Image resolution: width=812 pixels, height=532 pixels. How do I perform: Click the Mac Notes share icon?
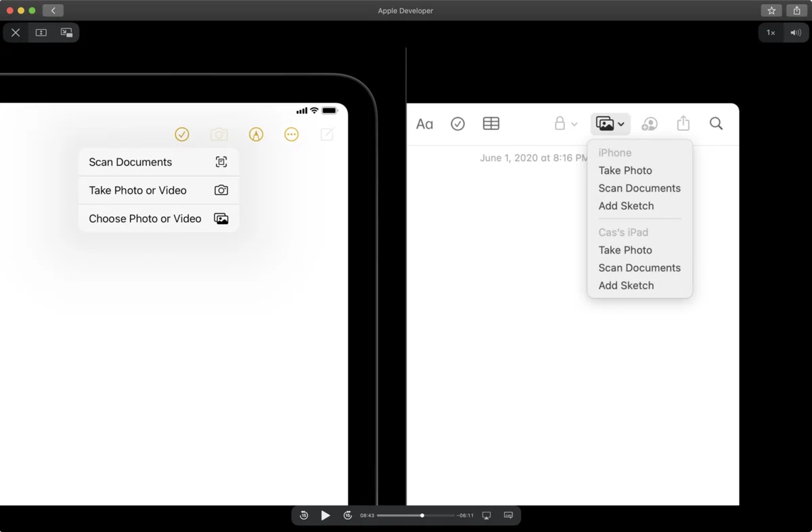[x=683, y=123]
